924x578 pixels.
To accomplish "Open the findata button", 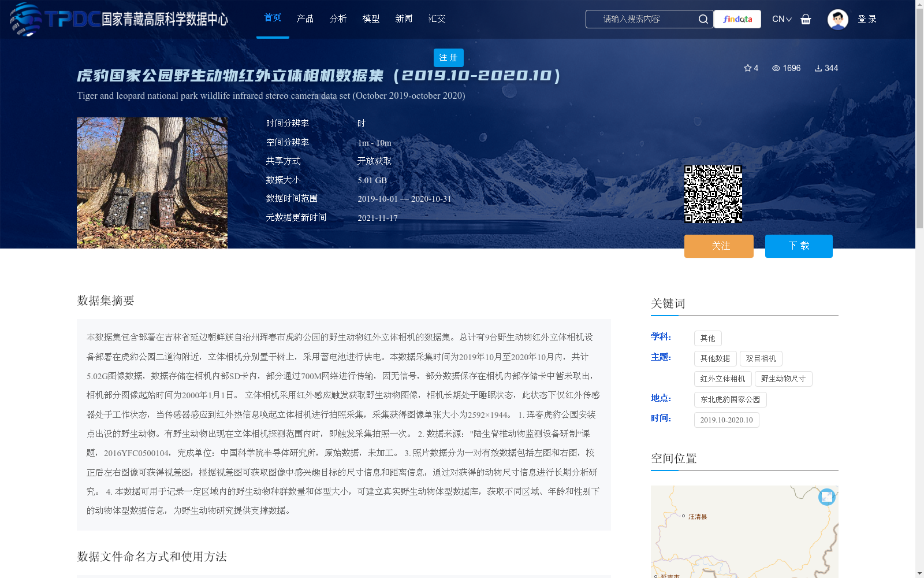I will (737, 19).
